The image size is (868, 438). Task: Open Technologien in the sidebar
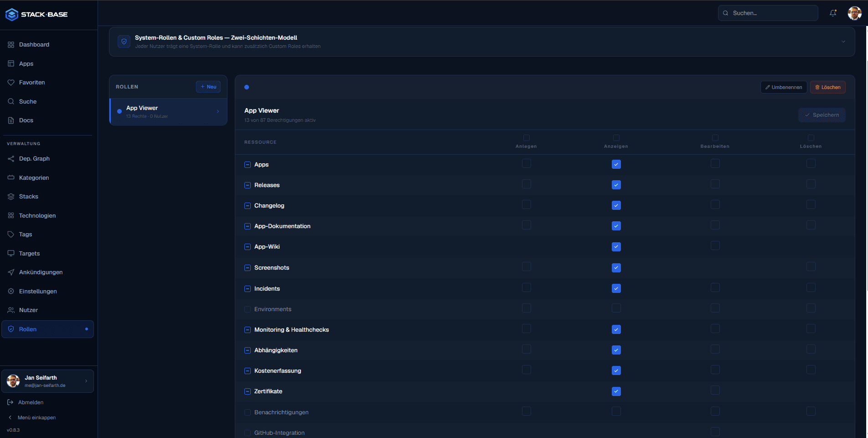click(x=48, y=216)
